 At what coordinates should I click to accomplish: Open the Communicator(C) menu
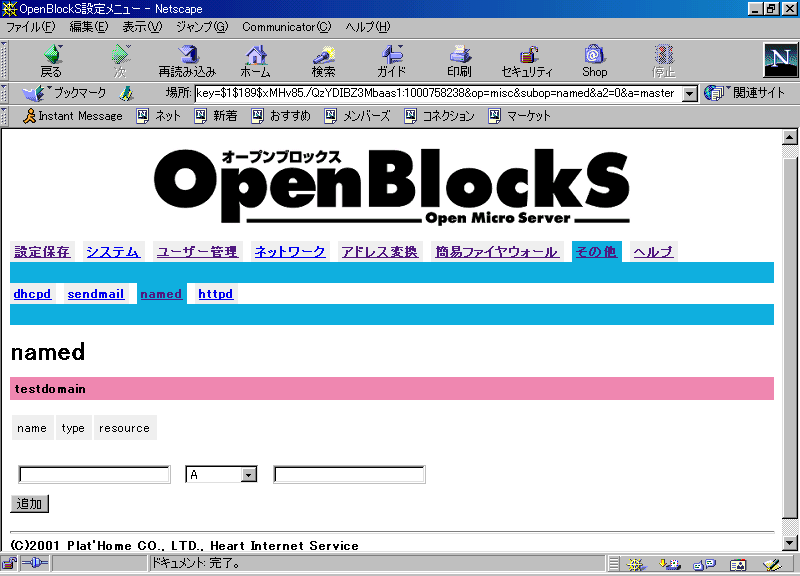click(x=287, y=27)
